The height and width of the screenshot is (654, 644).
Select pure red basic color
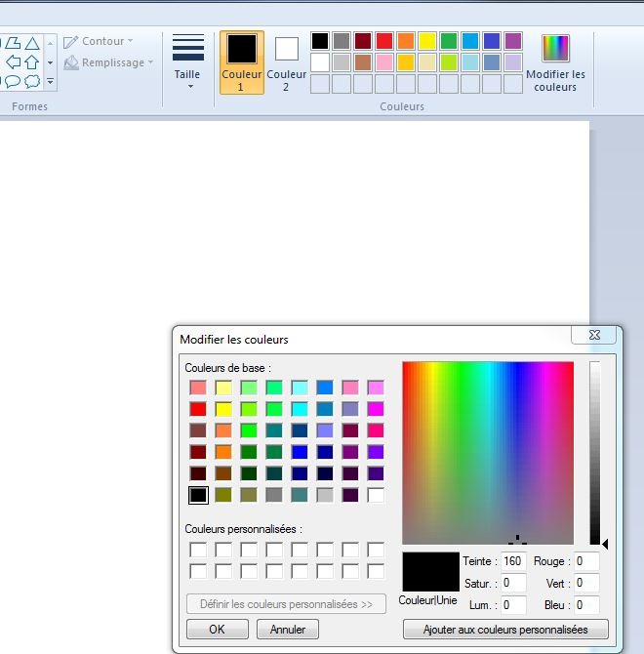click(x=198, y=409)
